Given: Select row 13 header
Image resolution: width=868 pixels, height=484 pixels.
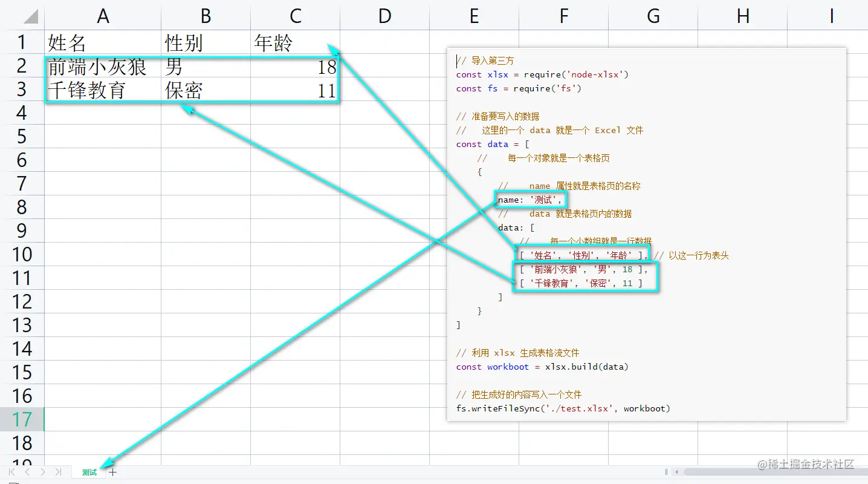Looking at the screenshot, I should coord(22,325).
